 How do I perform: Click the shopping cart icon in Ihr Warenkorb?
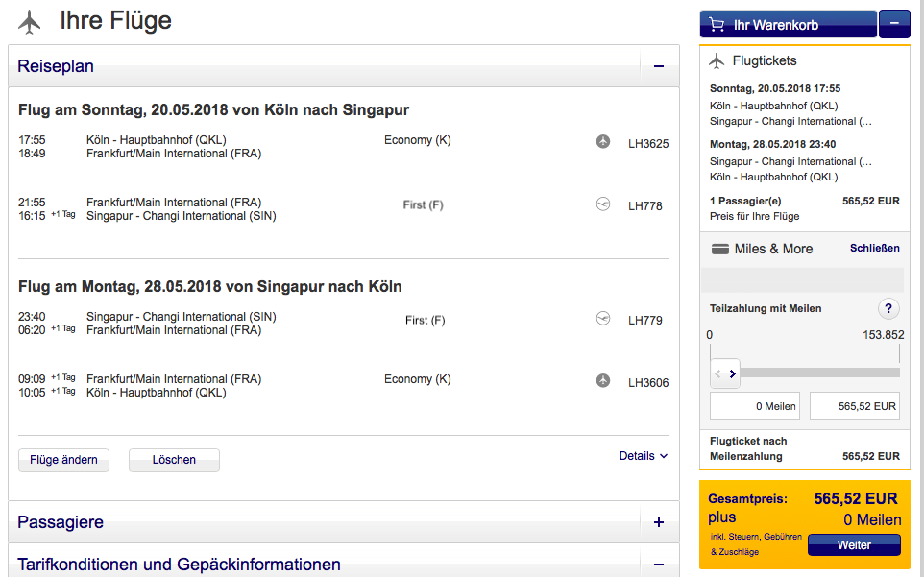pyautogui.click(x=715, y=25)
